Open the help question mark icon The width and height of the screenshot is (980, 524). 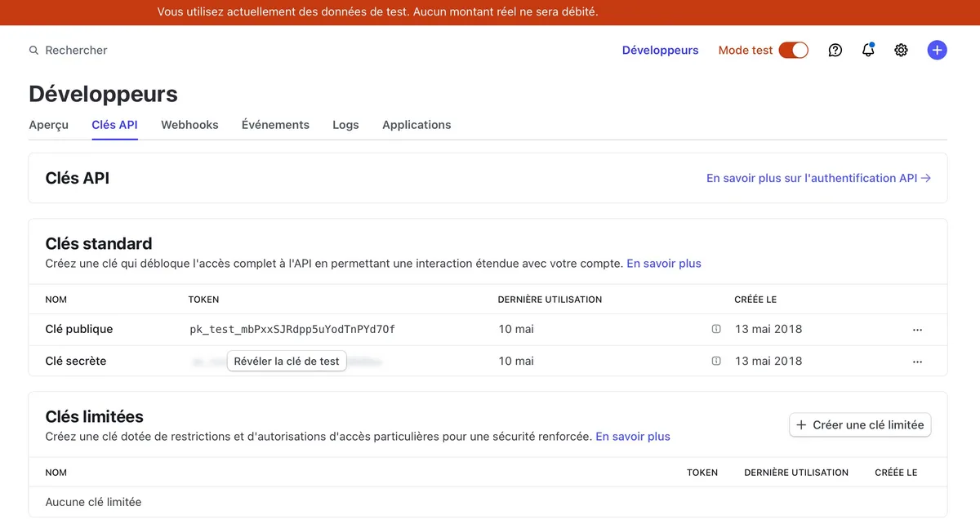(835, 50)
